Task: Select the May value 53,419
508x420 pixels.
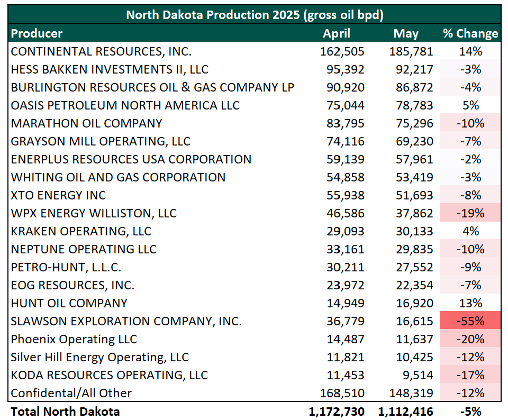Action: (414, 177)
